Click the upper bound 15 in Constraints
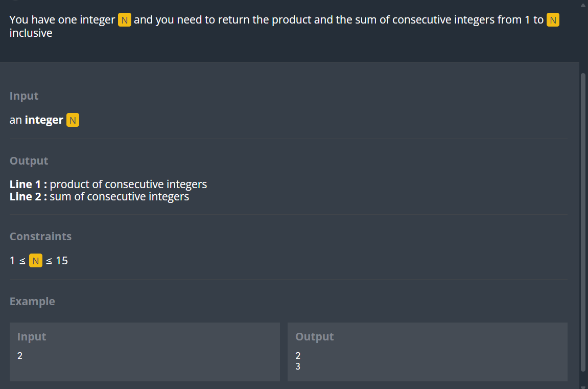The width and height of the screenshot is (588, 389). [62, 261]
